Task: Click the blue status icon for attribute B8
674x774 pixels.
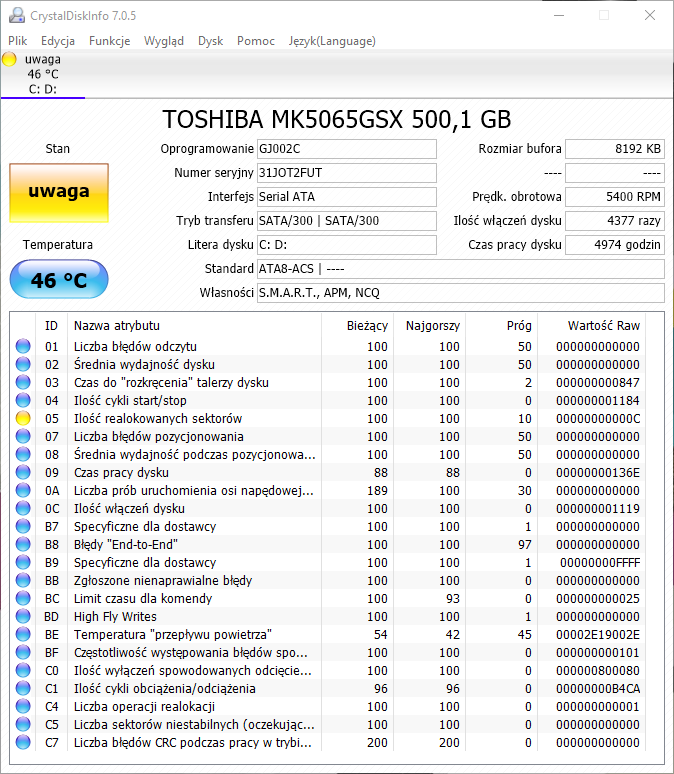Action: [23, 544]
